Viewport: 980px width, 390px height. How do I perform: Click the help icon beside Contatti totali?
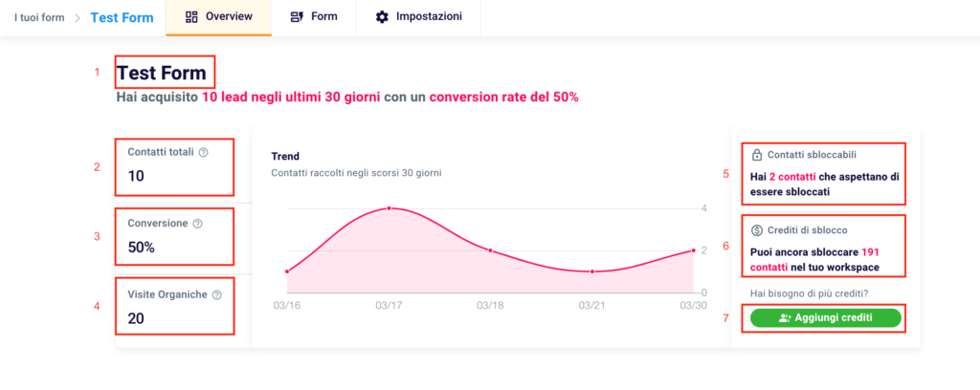point(203,152)
